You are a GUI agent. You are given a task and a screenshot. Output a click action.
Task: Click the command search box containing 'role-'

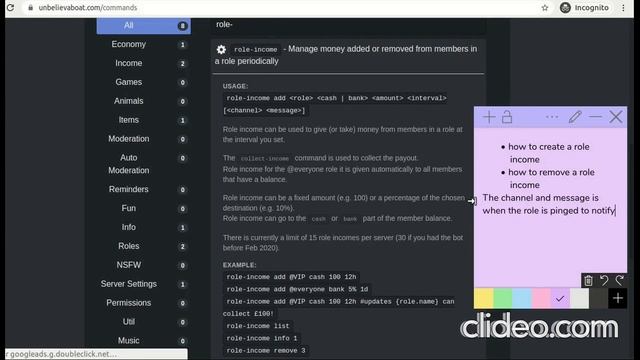point(348,25)
